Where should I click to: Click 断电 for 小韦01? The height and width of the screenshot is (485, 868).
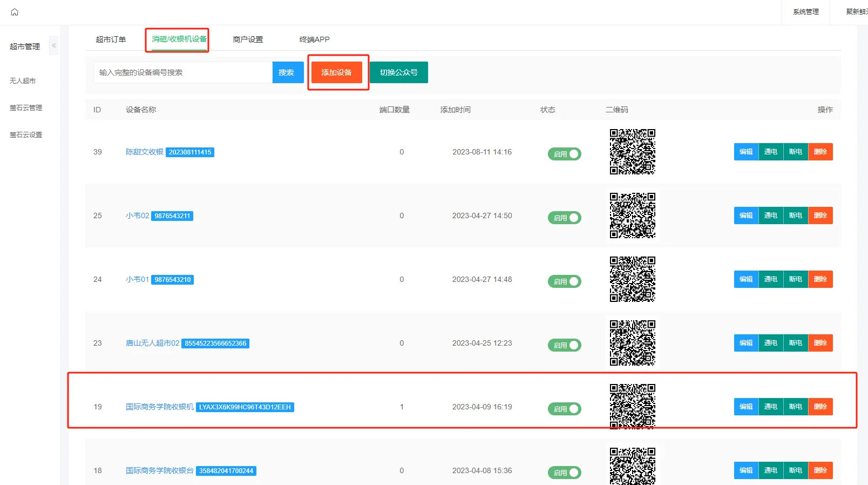coord(796,279)
